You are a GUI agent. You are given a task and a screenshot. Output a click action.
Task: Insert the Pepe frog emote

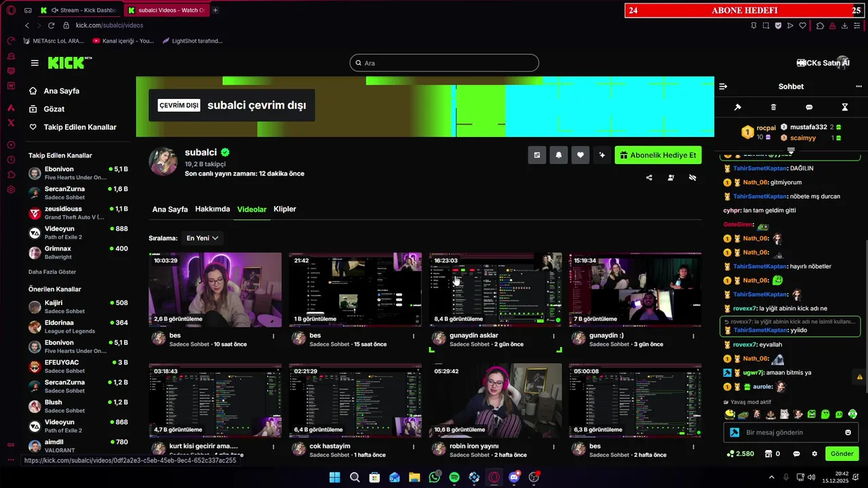coord(744,414)
